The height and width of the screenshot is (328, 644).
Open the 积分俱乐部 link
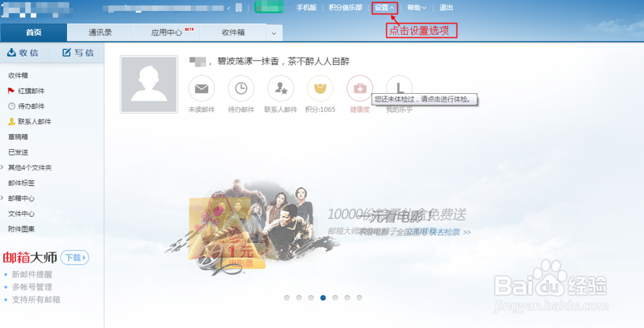click(x=345, y=7)
